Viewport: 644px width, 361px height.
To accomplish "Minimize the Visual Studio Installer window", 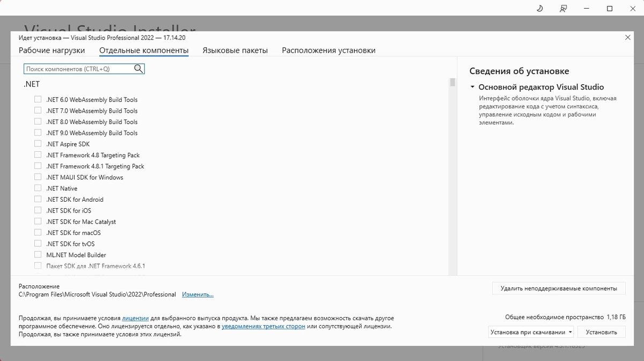I will point(587,9).
